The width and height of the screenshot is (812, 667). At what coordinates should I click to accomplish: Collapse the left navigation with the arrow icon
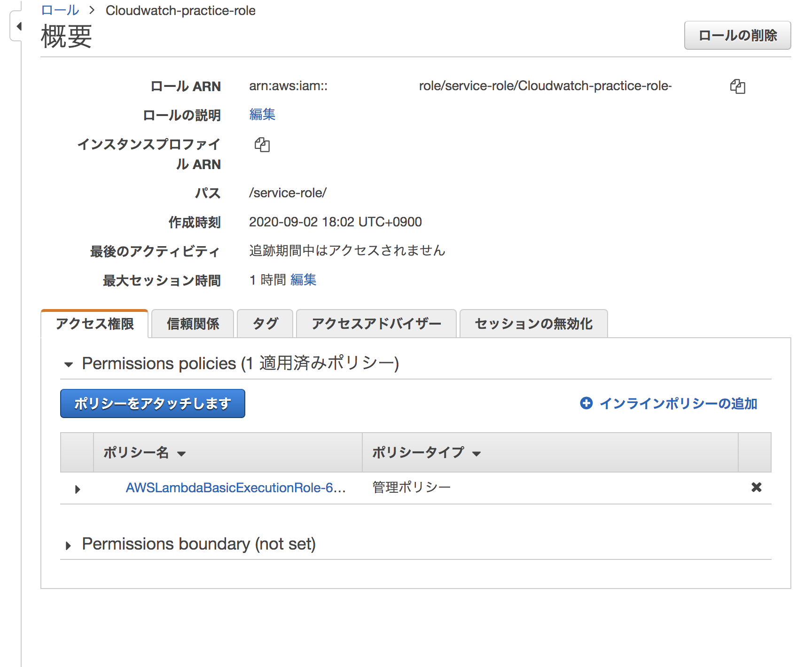[x=18, y=27]
